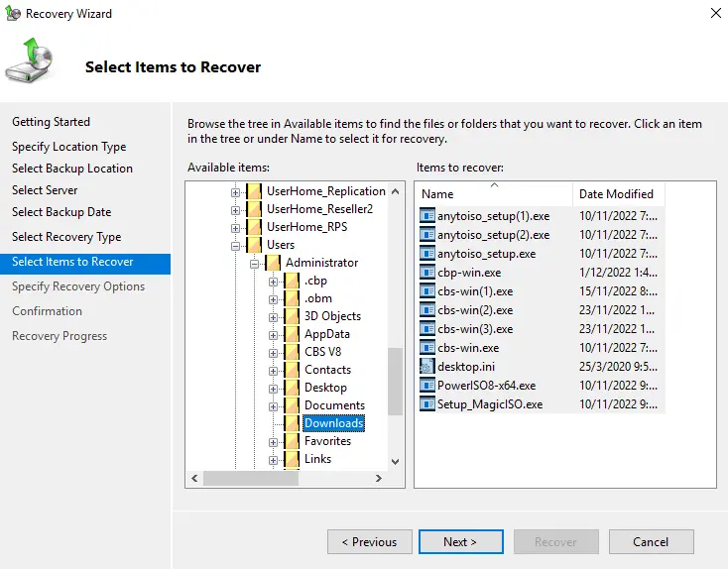Viewport: 728px width, 569px height.
Task: Collapse the Users folder node
Action: click(x=236, y=245)
